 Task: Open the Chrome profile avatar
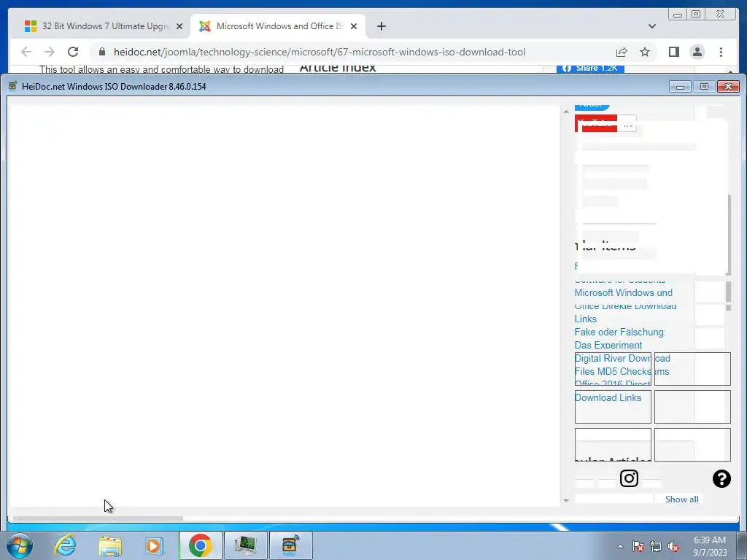tap(697, 52)
